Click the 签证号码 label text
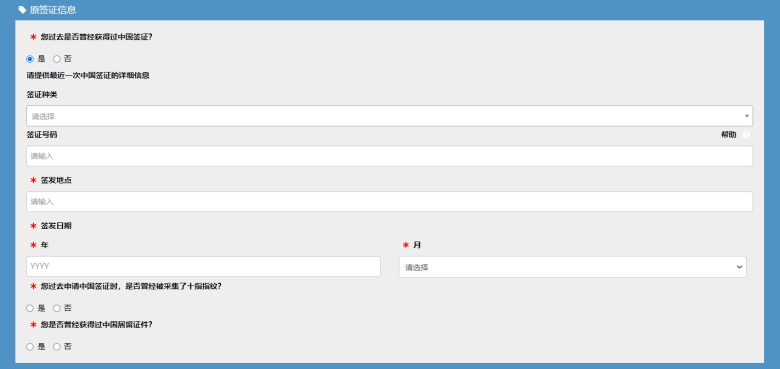Viewport: 780px width, 369px height. (42, 135)
